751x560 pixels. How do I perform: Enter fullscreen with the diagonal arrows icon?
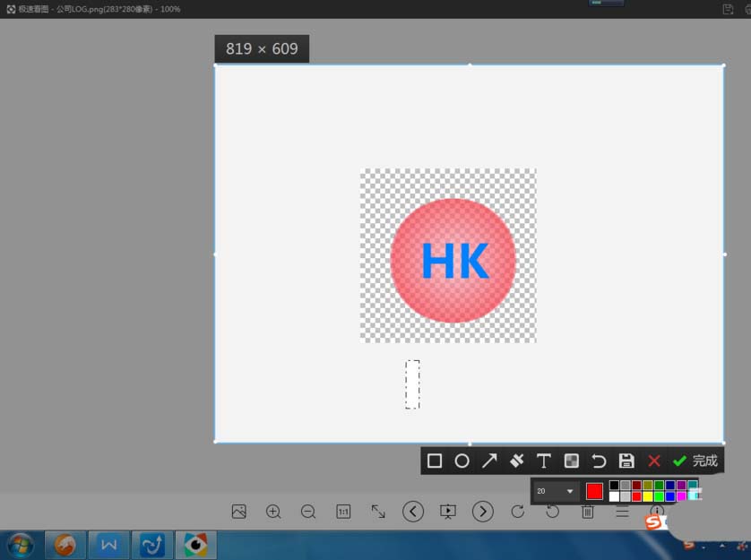pos(378,512)
